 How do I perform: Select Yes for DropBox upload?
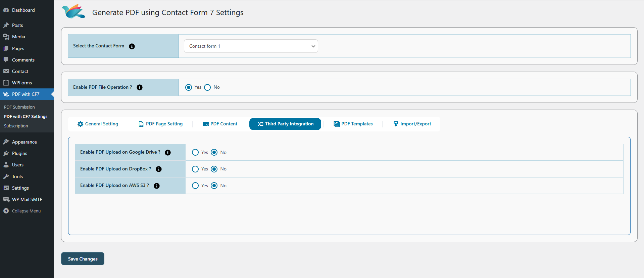(x=195, y=169)
